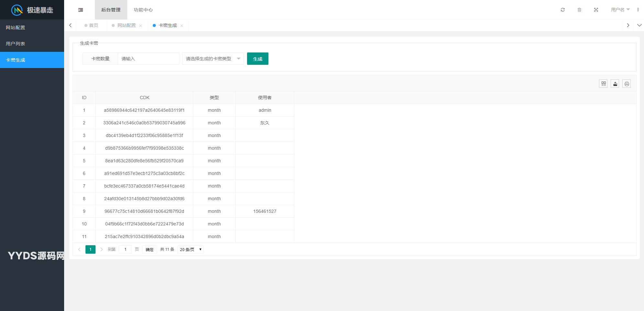
Task: Expand the 用户名 user dropdown
Action: tap(620, 10)
